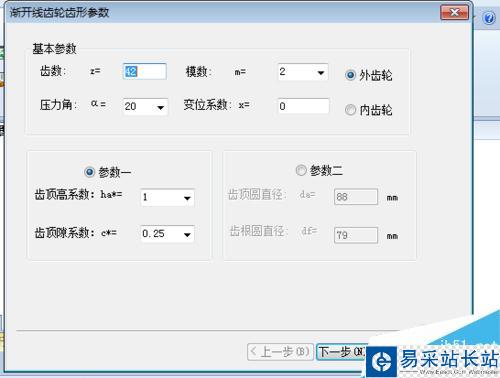500x378 pixels.
Task: Expand the 齿顶隙系数 c*= dropdown
Action: (x=187, y=234)
